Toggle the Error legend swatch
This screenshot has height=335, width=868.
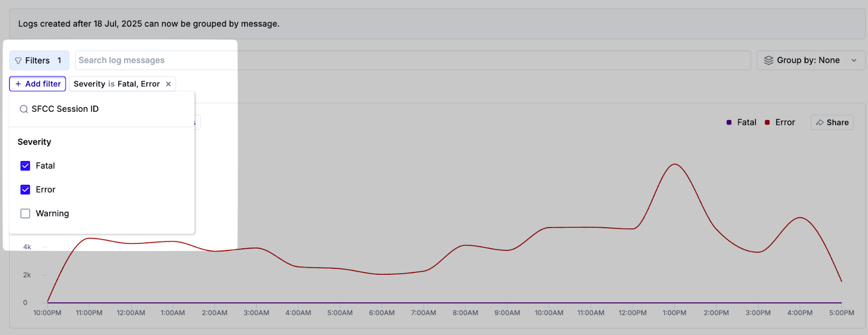[767, 123]
